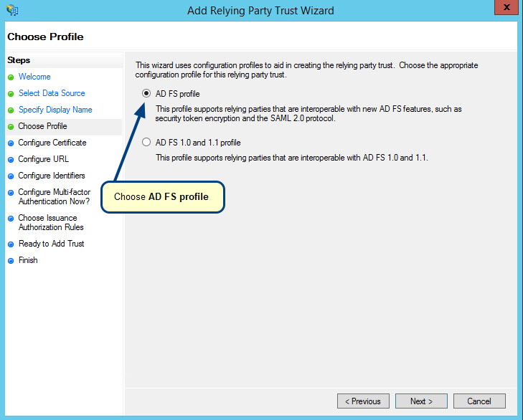Viewport: 523px width, 420px height.
Task: Click the Ready to Add Trust step
Action: click(52, 244)
